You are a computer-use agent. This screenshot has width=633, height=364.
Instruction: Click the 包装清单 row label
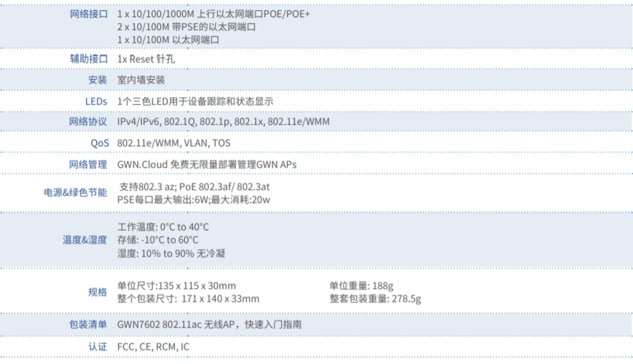[x=88, y=325]
